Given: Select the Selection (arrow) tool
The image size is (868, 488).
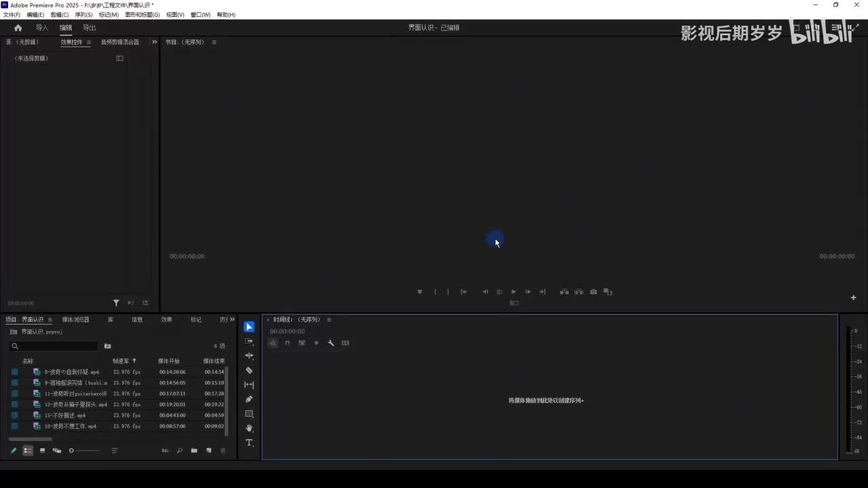Looking at the screenshot, I should [x=249, y=327].
